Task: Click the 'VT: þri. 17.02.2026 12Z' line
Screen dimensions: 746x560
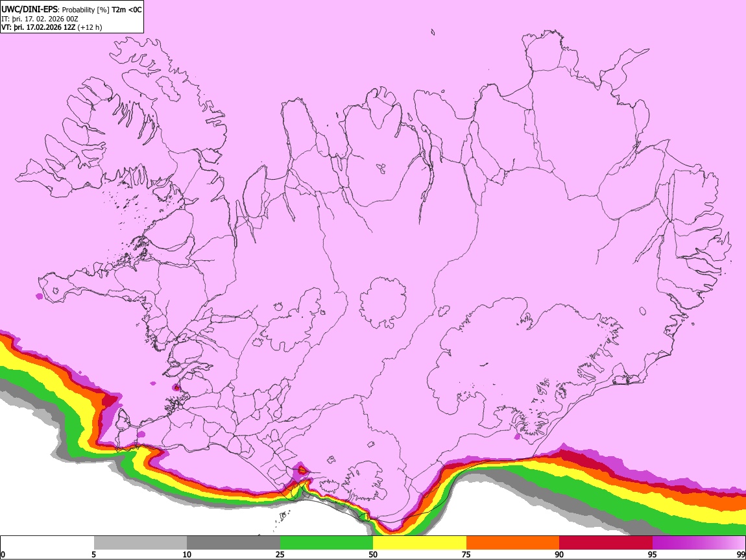Action: [x=38, y=27]
